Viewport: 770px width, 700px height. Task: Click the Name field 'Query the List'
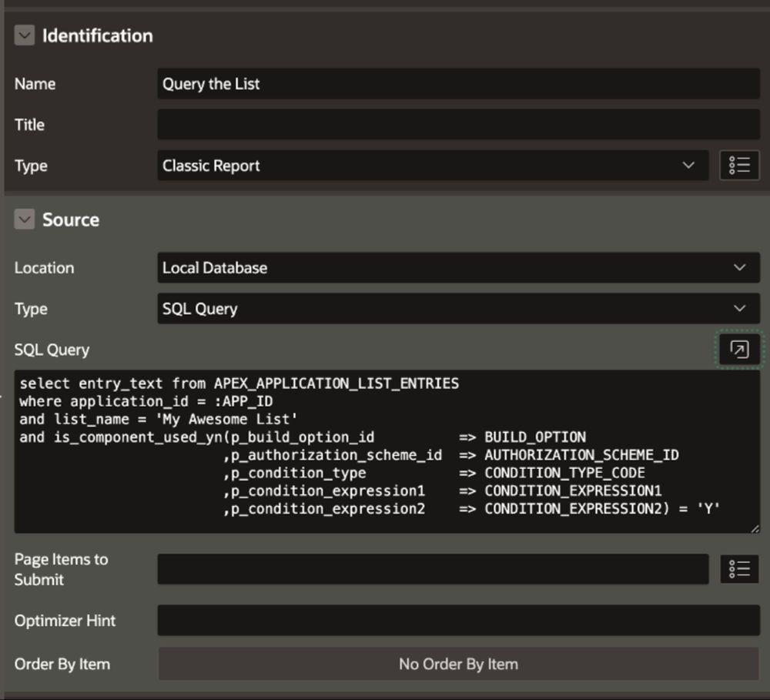[458, 83]
